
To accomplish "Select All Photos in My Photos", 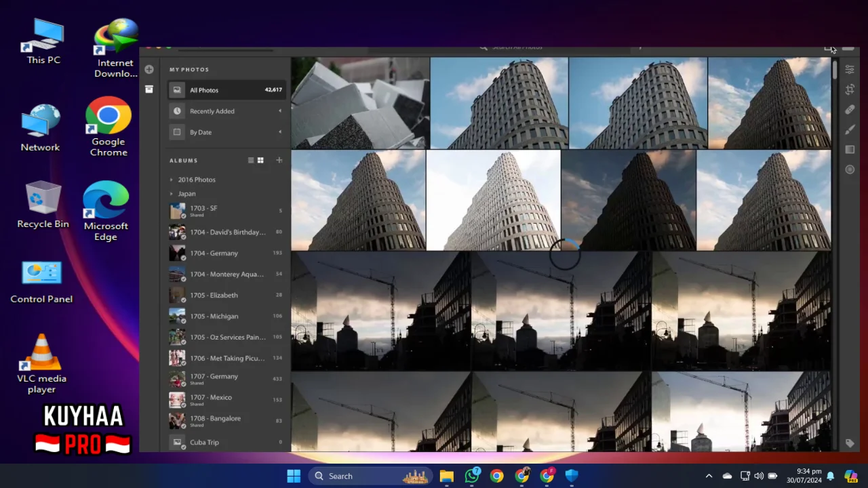I will [227, 90].
